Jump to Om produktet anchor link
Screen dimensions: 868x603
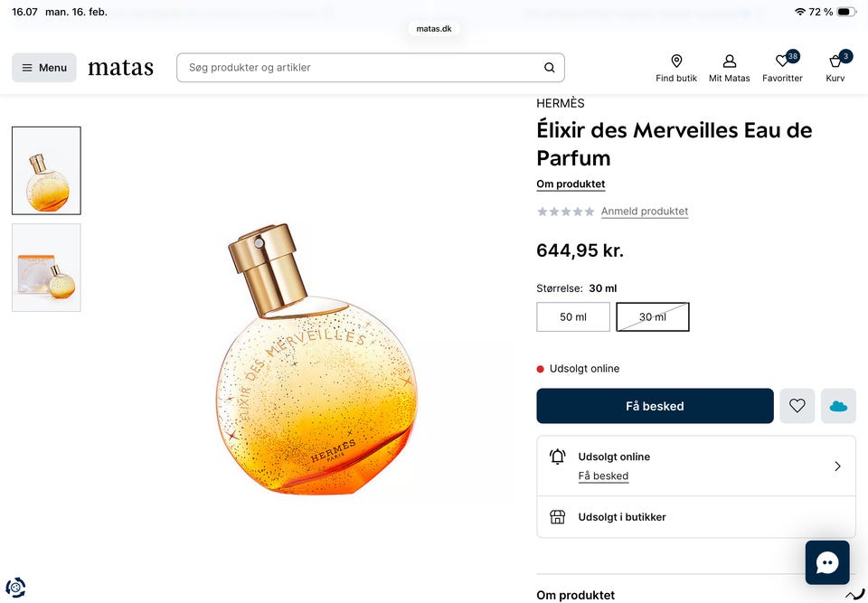tap(571, 184)
